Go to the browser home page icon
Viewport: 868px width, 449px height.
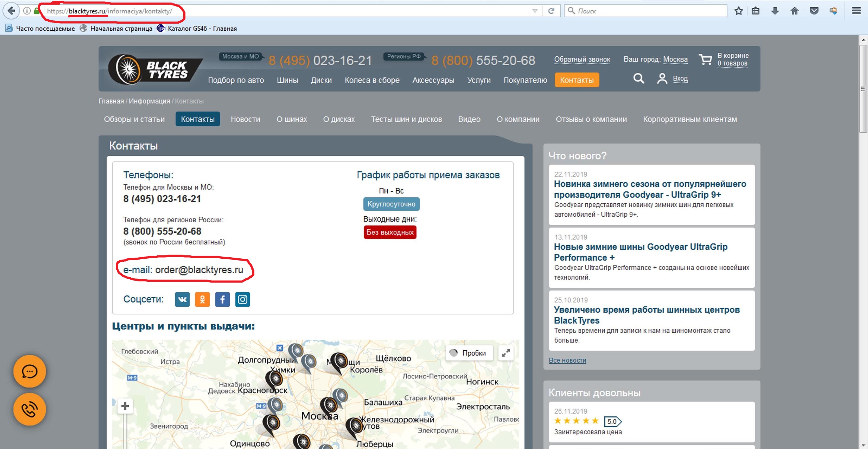pyautogui.click(x=794, y=11)
